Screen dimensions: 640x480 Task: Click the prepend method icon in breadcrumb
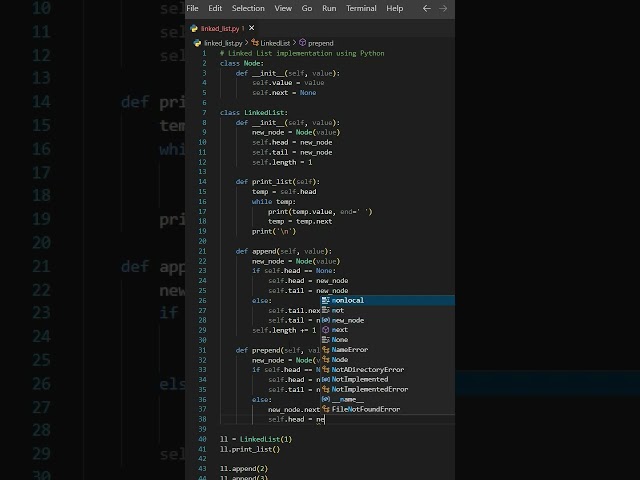302,42
